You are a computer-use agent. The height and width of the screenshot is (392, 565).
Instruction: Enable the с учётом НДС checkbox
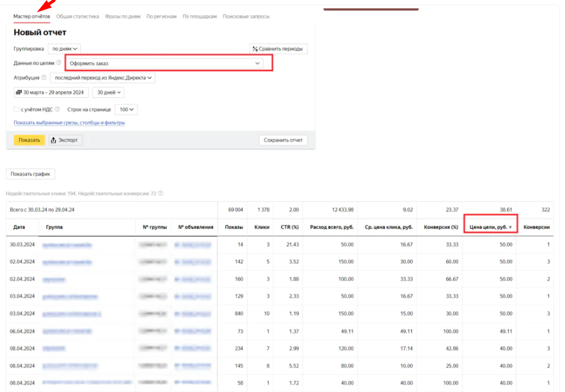16,110
